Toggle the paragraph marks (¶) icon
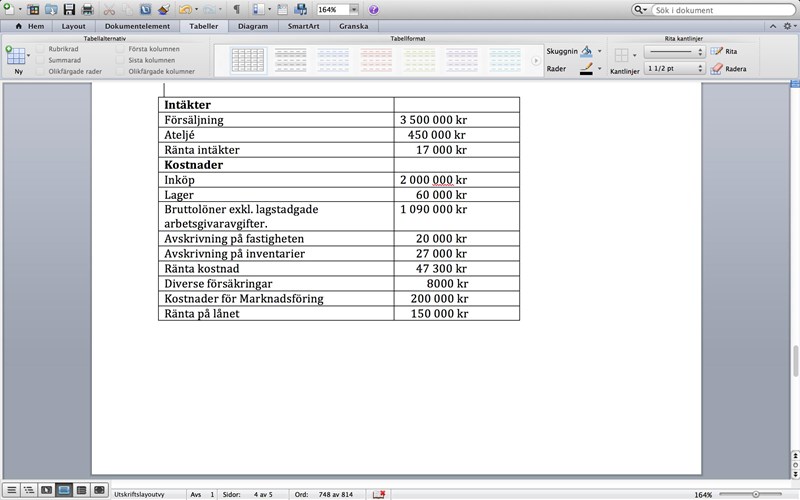Viewport: 800px width, 500px height. 236,9
